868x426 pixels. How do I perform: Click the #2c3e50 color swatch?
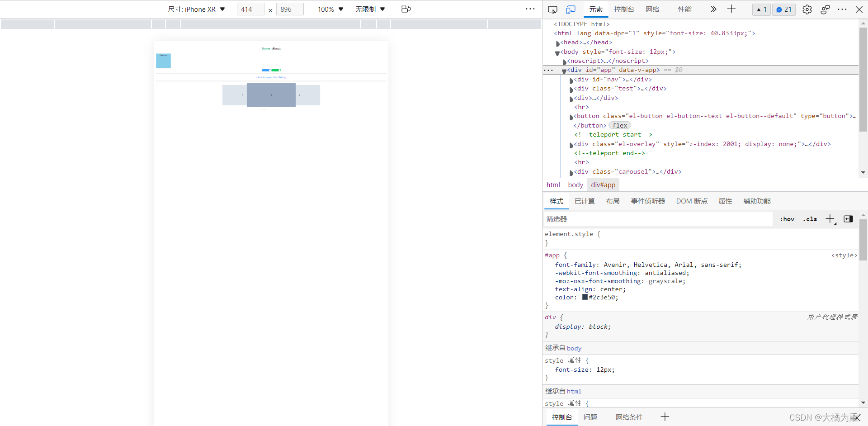[x=585, y=297]
